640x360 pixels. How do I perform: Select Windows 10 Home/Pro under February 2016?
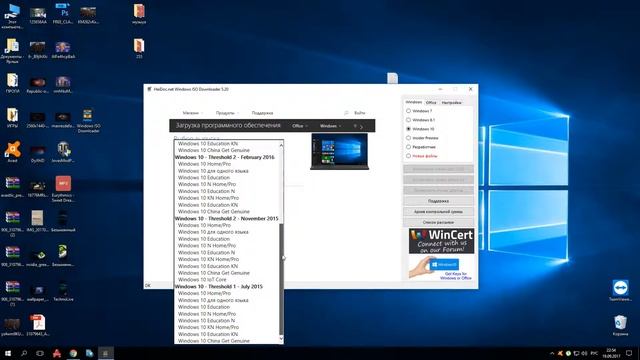pyautogui.click(x=204, y=164)
